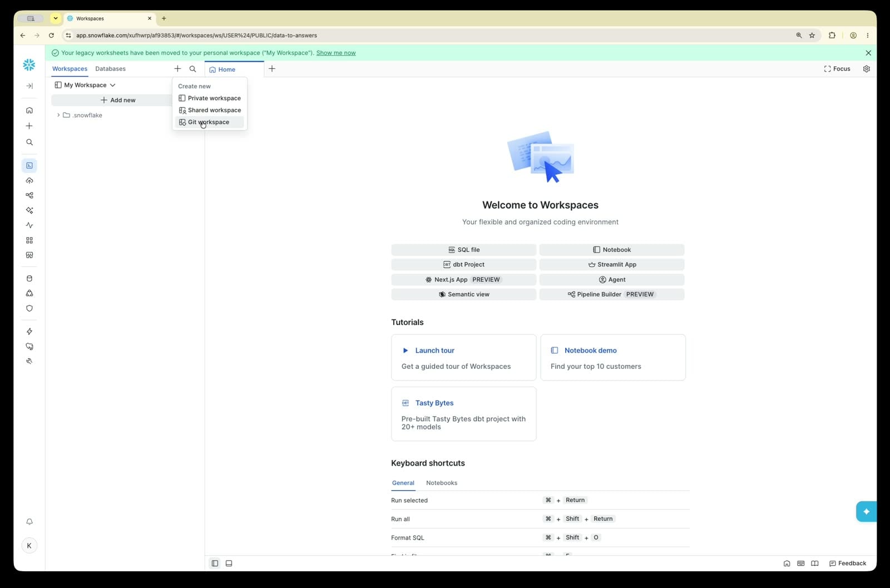Toggle the left side panel visibility
Image resolution: width=890 pixels, height=588 pixels.
pos(215,564)
